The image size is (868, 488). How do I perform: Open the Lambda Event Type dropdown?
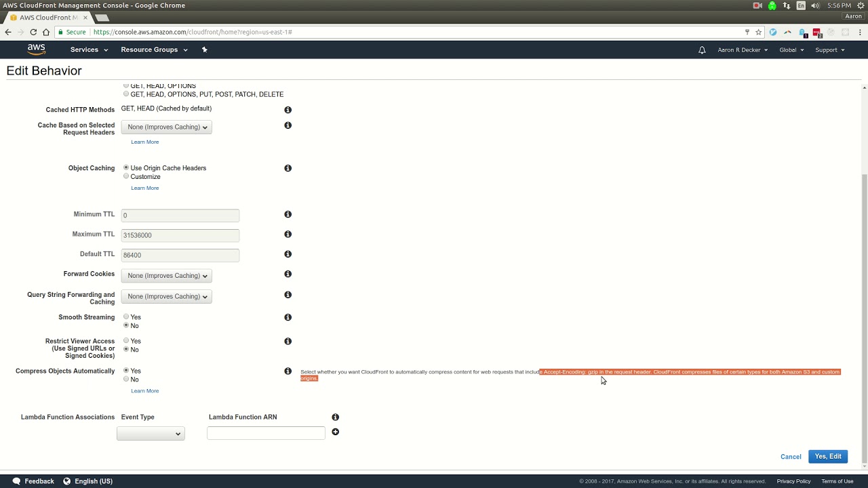pyautogui.click(x=151, y=434)
